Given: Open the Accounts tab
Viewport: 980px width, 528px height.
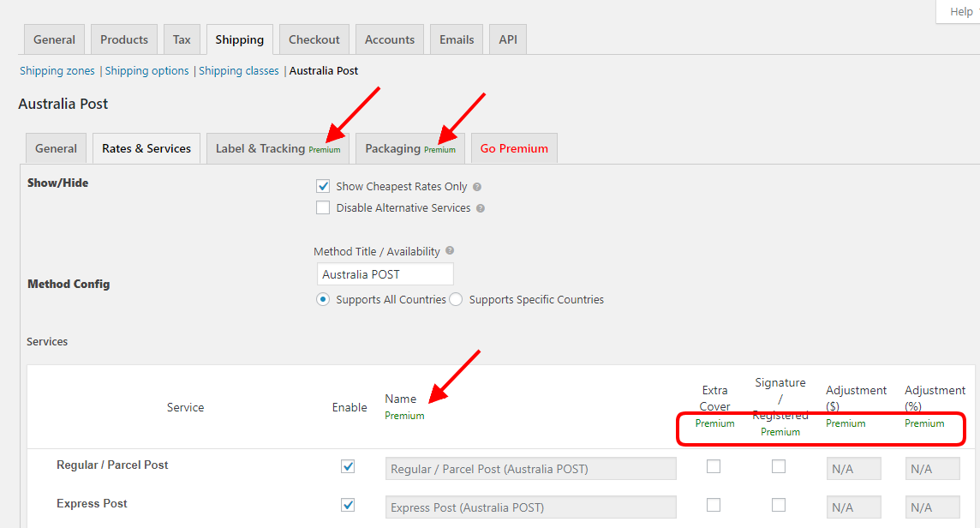Looking at the screenshot, I should (x=390, y=39).
